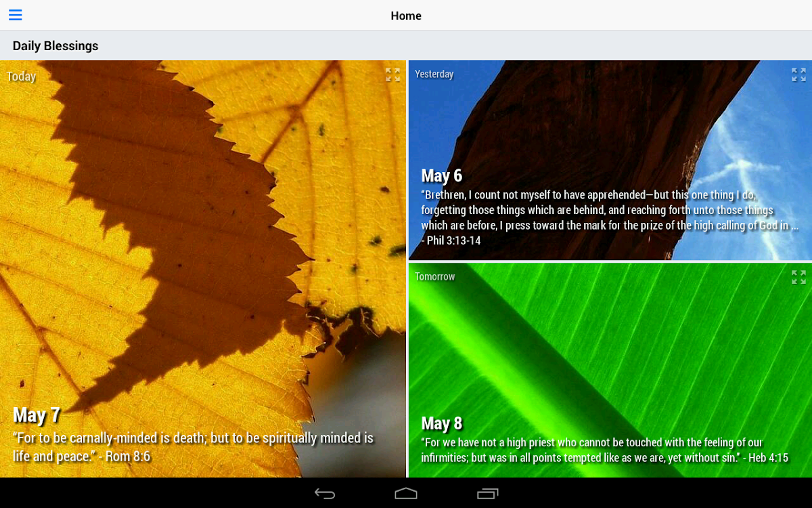812x508 pixels.
Task: Tap the Rom 8:6 verse text
Action: (193, 447)
